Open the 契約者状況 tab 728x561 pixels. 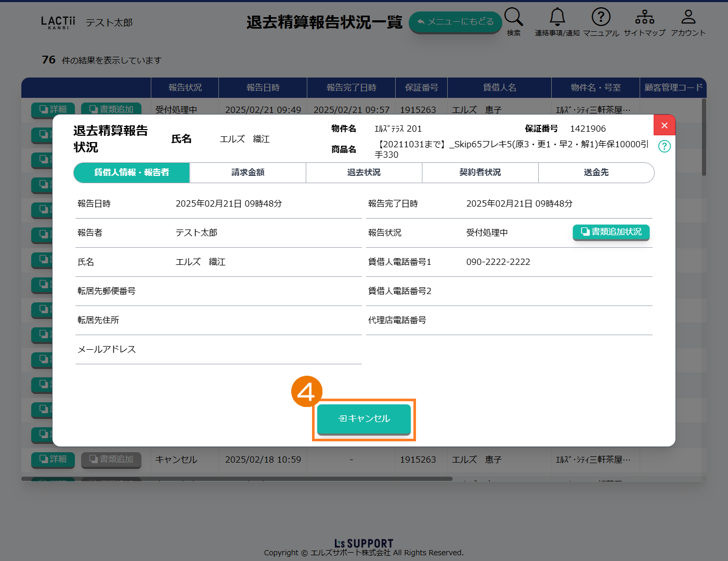(480, 173)
